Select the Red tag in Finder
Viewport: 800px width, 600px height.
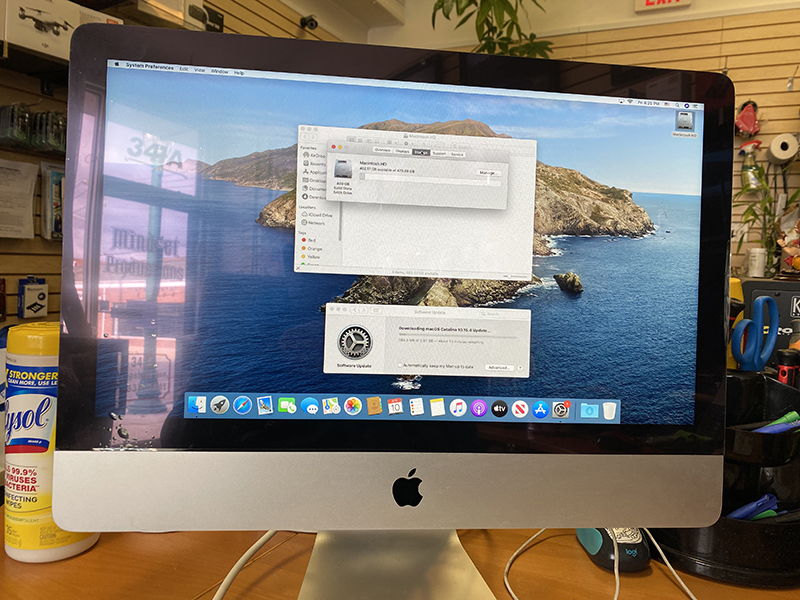[309, 240]
